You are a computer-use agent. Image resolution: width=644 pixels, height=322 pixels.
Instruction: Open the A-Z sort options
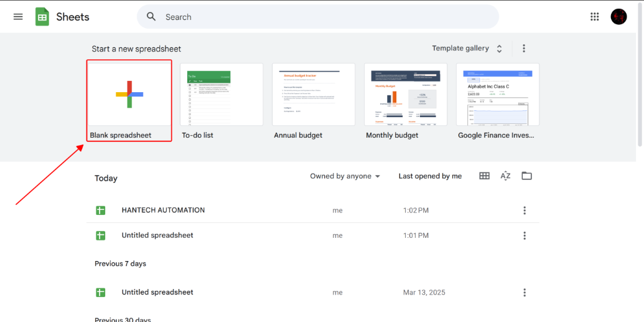[505, 176]
